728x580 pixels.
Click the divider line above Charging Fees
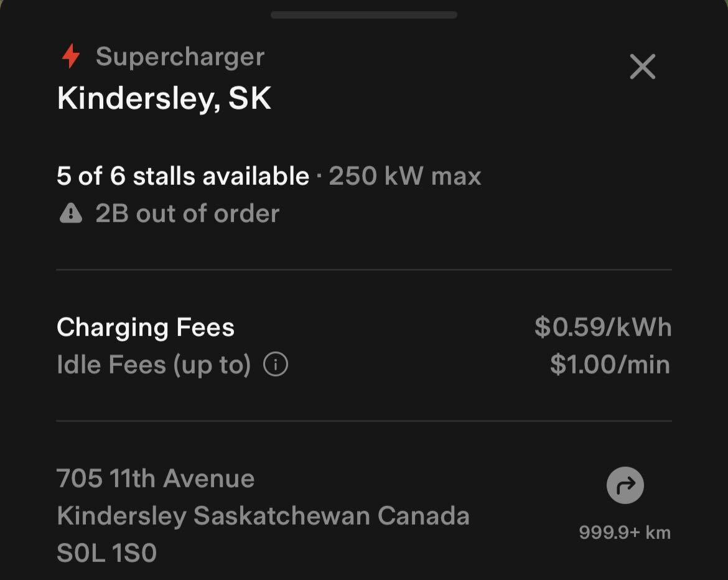click(364, 270)
